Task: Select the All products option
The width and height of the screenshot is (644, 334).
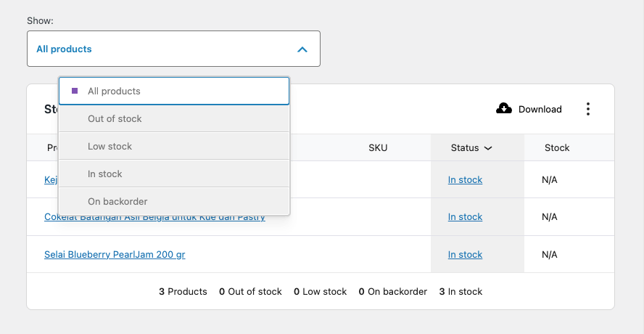Action: click(174, 91)
